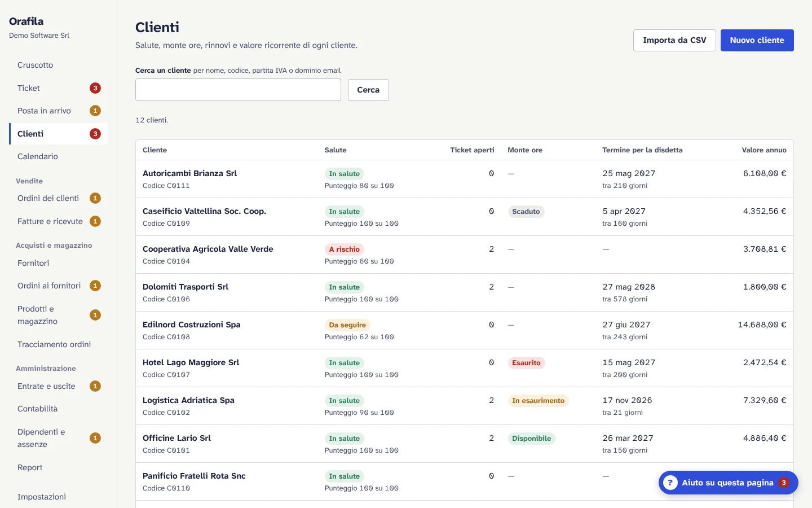Open Logistica Adriatica Spa client
This screenshot has height=508, width=812.
point(188,400)
